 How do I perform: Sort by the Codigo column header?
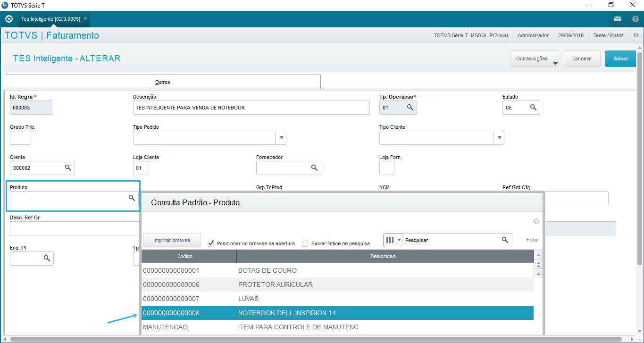[x=189, y=256]
